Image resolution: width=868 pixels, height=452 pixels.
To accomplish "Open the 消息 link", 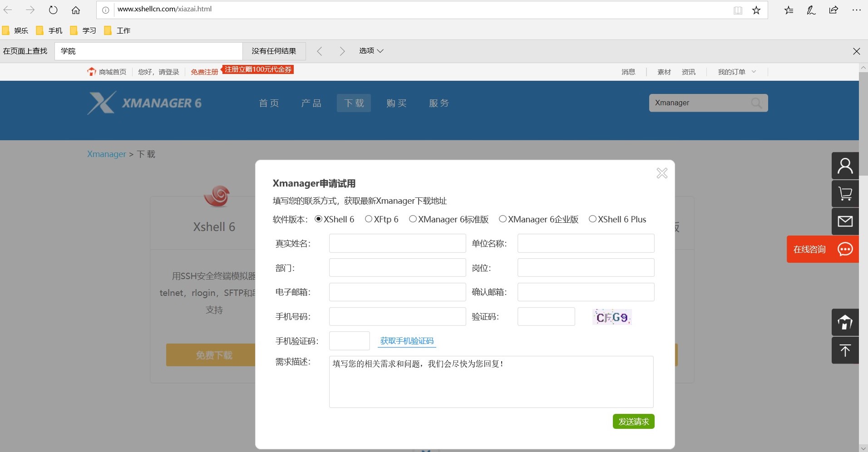I will click(628, 72).
